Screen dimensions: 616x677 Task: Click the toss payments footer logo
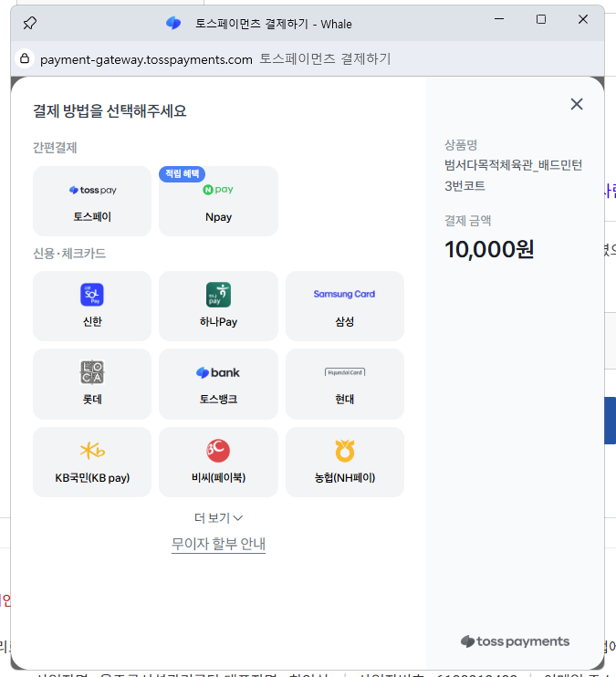(x=515, y=641)
